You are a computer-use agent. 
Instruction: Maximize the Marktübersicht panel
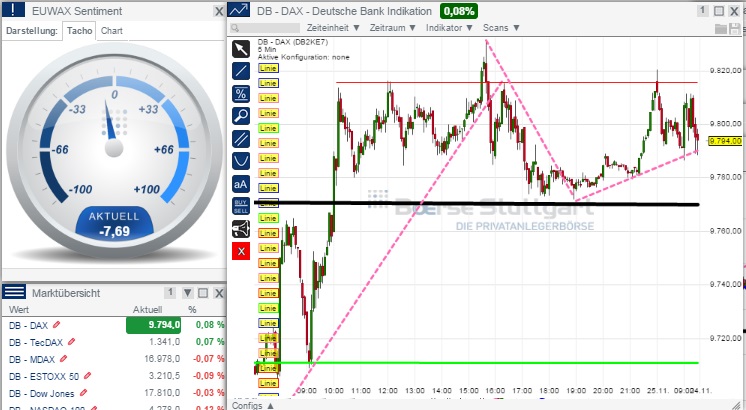click(203, 293)
